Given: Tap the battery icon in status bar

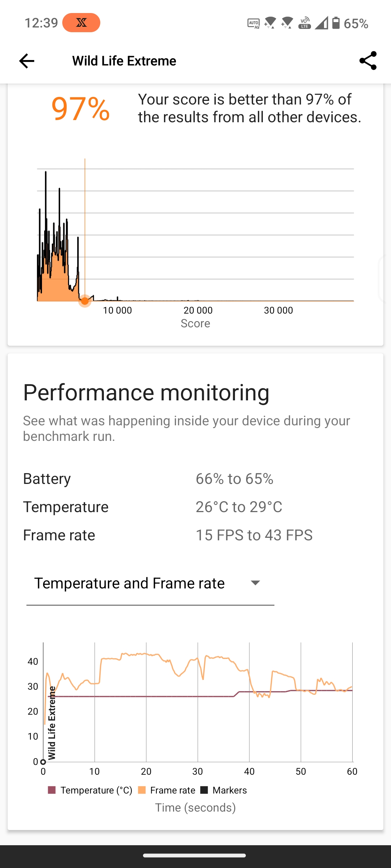Looking at the screenshot, I should click(x=336, y=23).
